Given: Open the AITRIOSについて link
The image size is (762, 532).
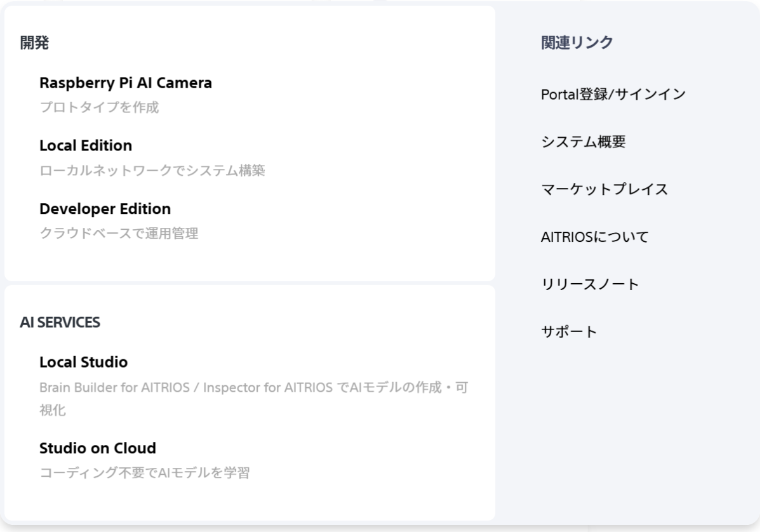Looking at the screenshot, I should coord(594,237).
